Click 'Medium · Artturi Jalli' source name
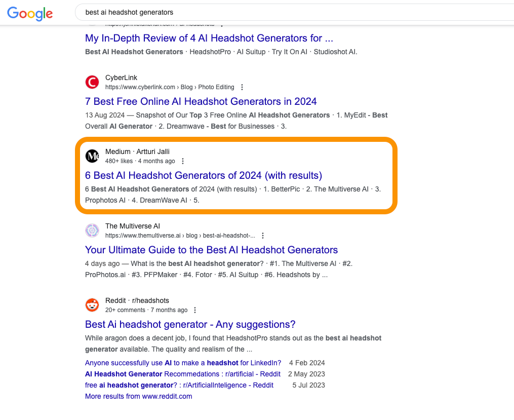The width and height of the screenshot is (514, 420). tap(137, 151)
